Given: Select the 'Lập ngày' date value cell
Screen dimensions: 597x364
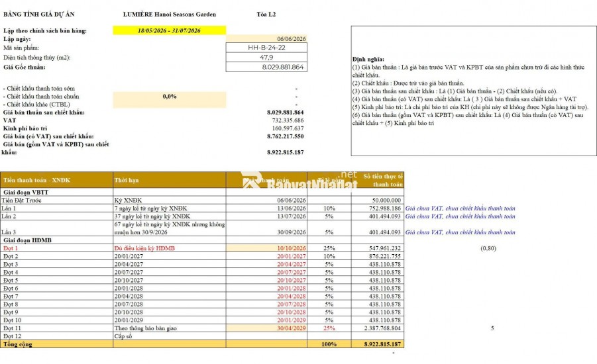Looking at the screenshot, I should [266, 39].
